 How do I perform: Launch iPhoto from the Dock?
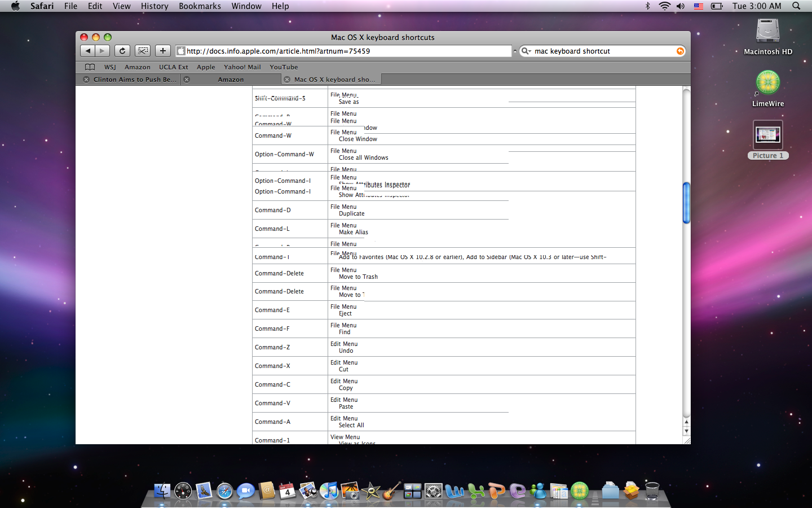tap(350, 491)
